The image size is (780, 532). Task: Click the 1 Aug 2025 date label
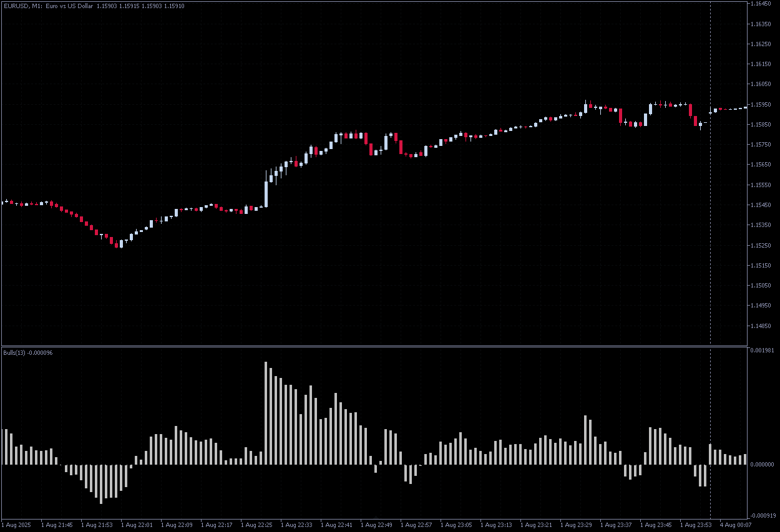tap(17, 525)
